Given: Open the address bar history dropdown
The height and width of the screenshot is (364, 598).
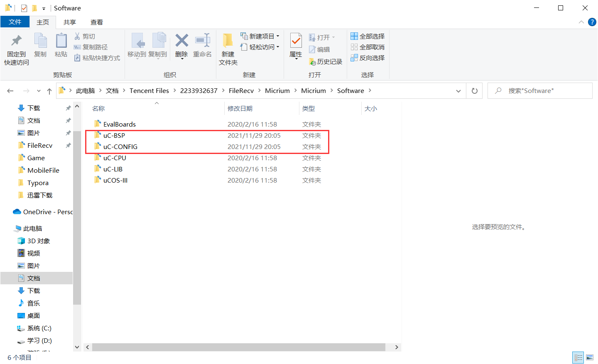Looking at the screenshot, I should click(x=458, y=91).
